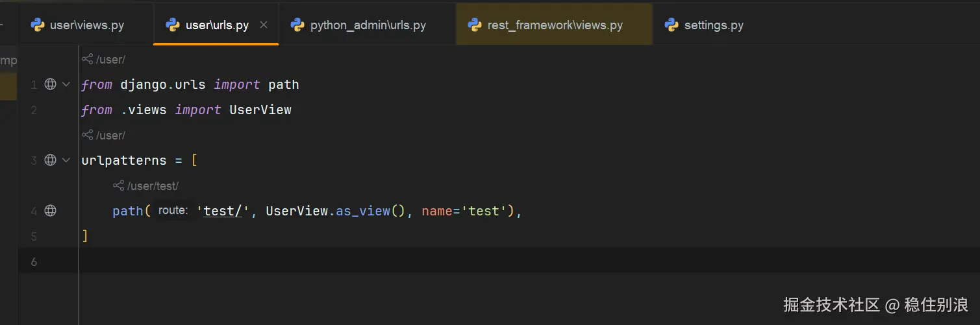Click the /user/test/ URL hint link
The width and height of the screenshot is (980, 325).
[x=153, y=186]
